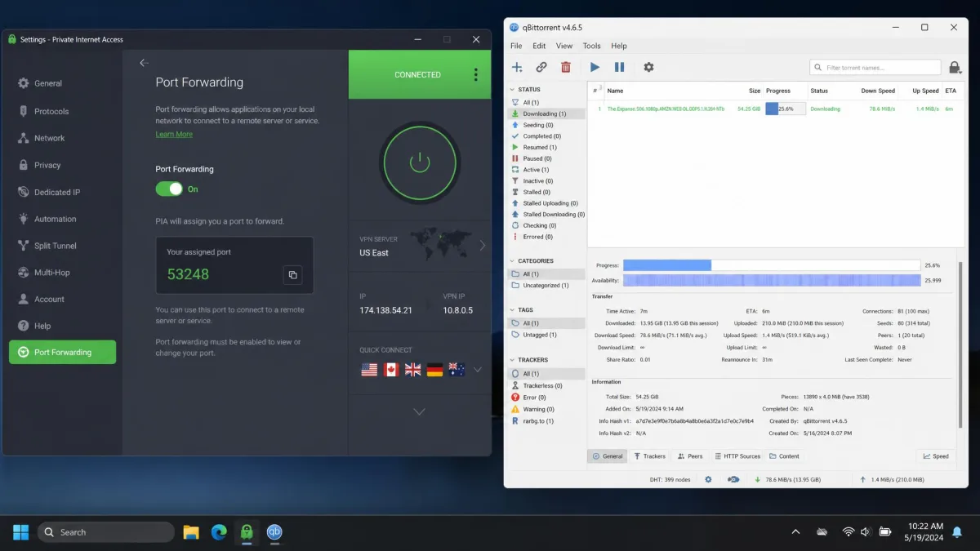The image size is (980, 551).
Task: Collapse the CATEGORIES filter section
Action: [512, 261]
